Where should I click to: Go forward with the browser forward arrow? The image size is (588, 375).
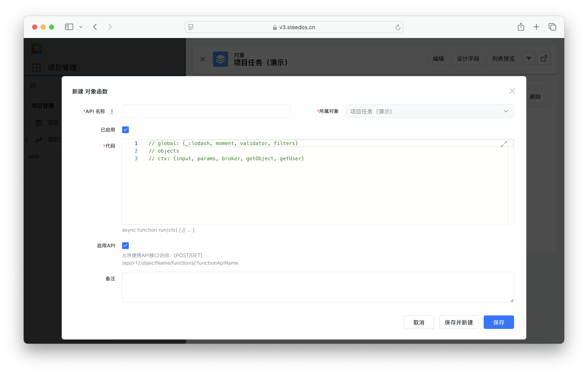coord(110,27)
